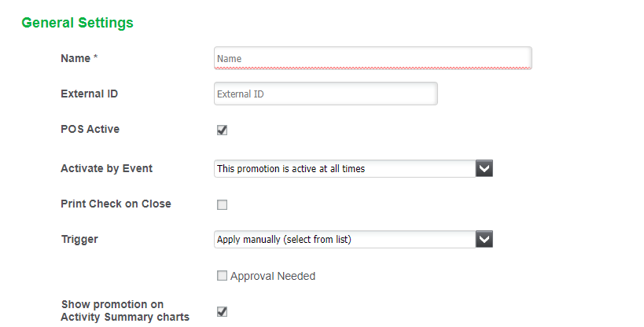Image resolution: width=644 pixels, height=327 pixels.
Task: Click 'Apply manually (select from list)' combo box
Action: click(344, 239)
